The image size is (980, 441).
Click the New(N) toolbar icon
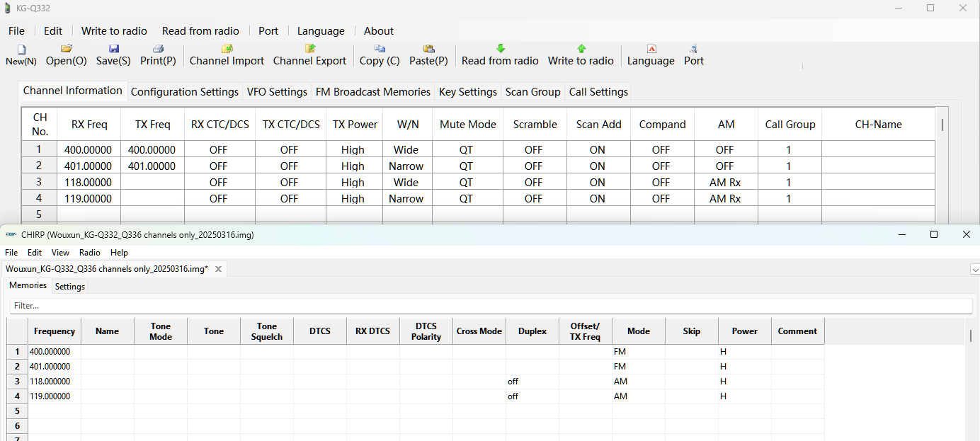point(21,50)
